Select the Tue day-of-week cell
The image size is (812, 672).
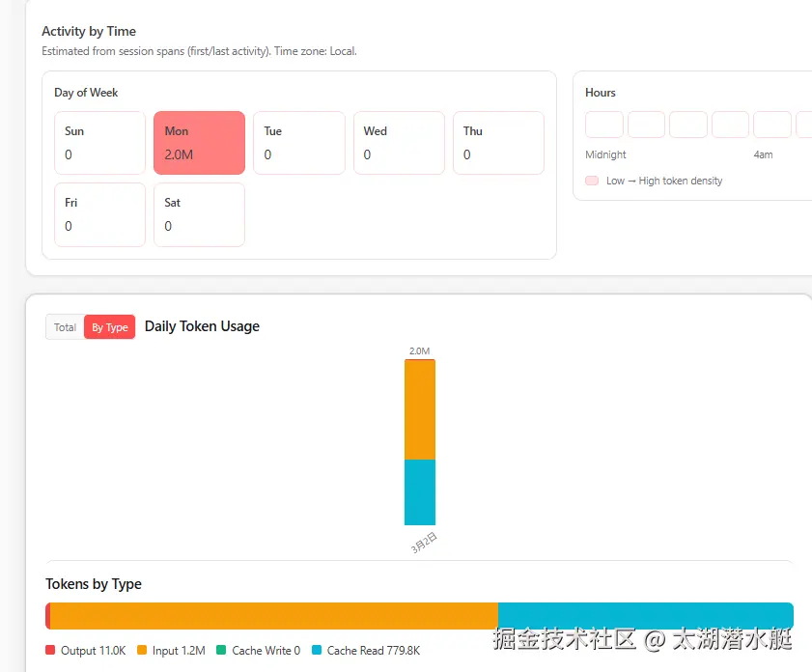298,143
